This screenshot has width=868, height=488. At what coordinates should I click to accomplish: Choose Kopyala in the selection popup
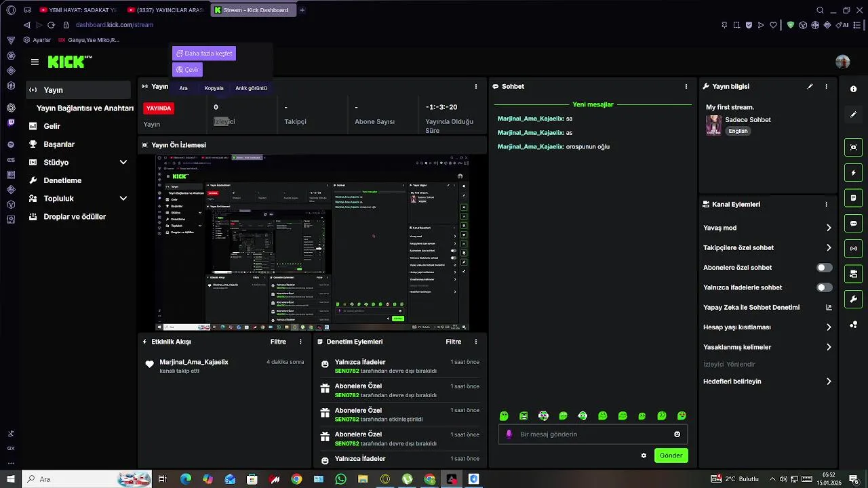(214, 88)
